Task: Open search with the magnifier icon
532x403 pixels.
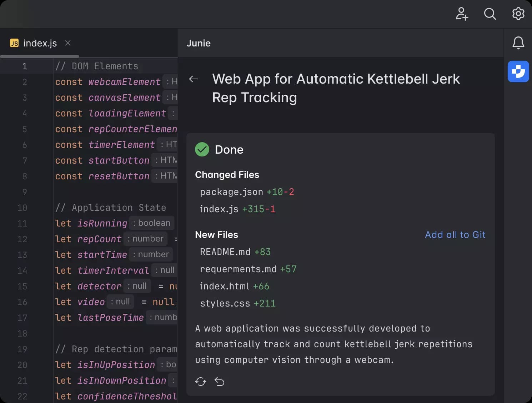Action: coord(490,14)
